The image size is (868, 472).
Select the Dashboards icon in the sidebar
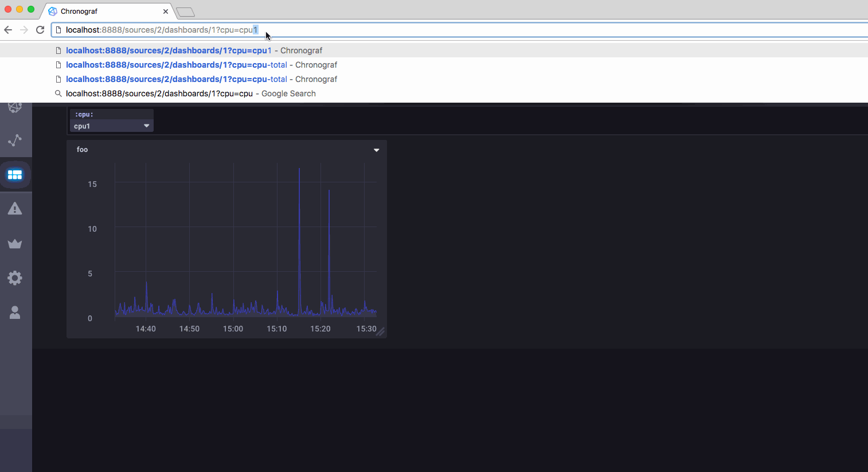15,174
